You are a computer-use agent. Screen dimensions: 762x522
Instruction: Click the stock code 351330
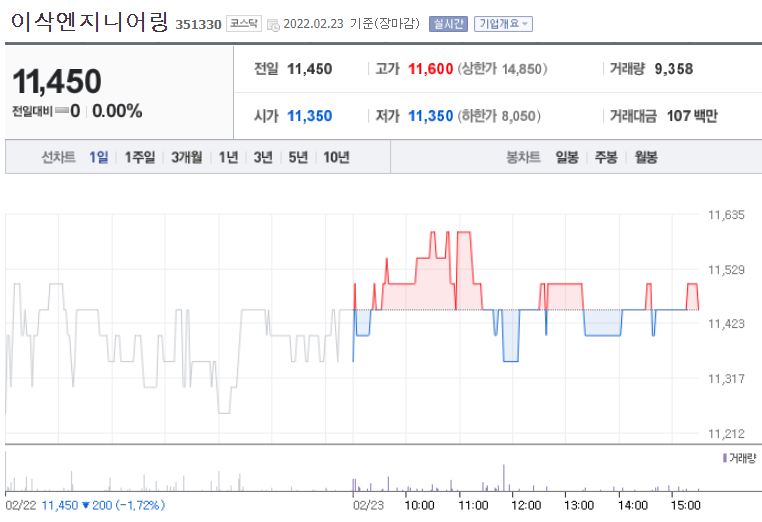point(198,24)
